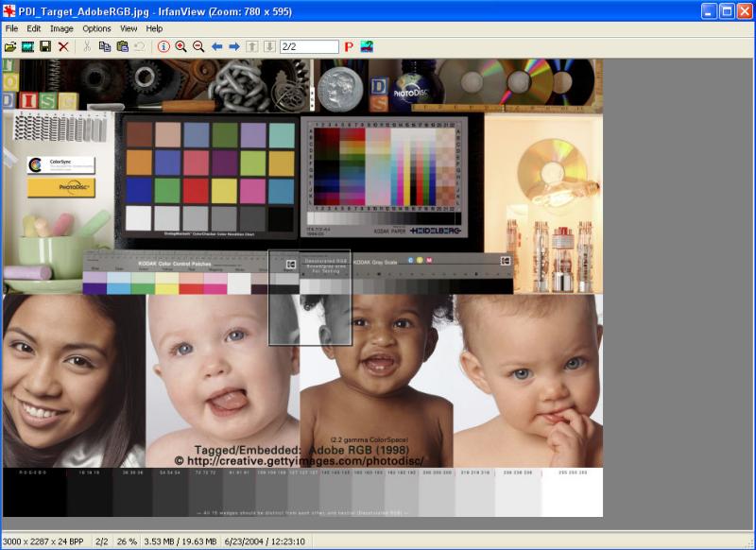Save the image with the floppy disk icon
Screen dimensions: 756x550
click(45, 46)
